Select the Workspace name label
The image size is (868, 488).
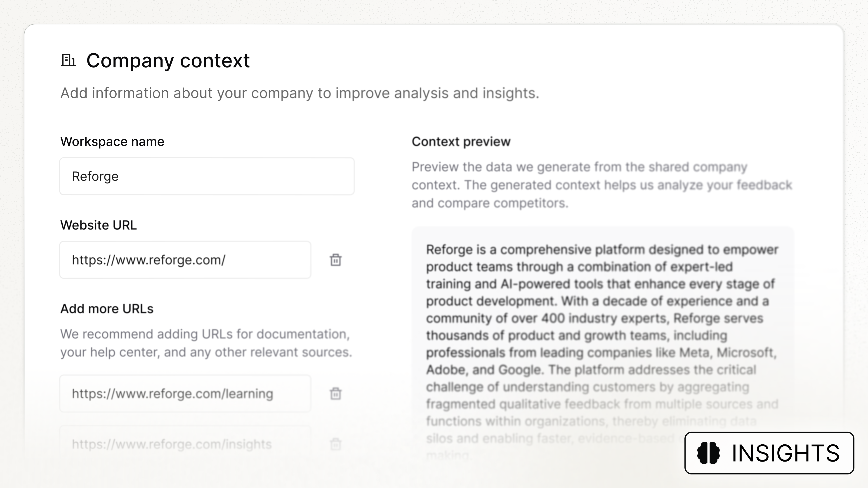(x=112, y=141)
